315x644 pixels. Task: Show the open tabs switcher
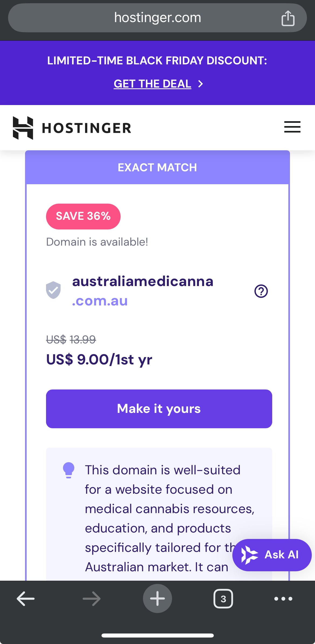(223, 598)
